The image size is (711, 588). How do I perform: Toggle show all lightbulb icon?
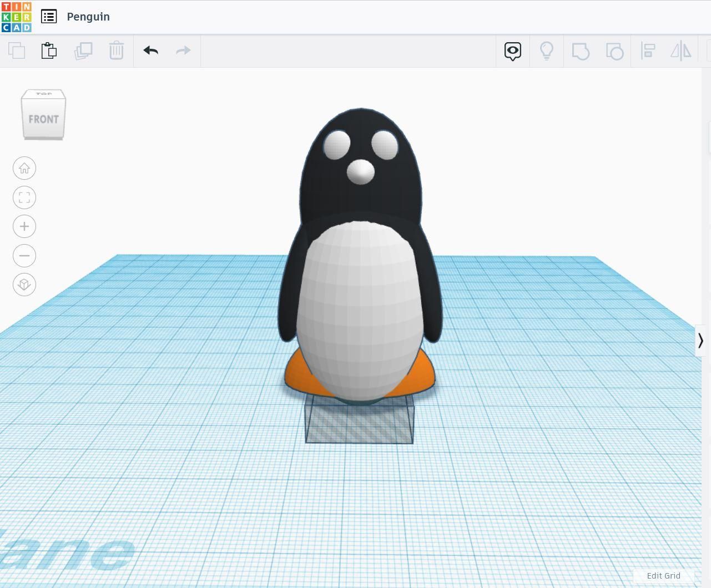[x=547, y=51]
